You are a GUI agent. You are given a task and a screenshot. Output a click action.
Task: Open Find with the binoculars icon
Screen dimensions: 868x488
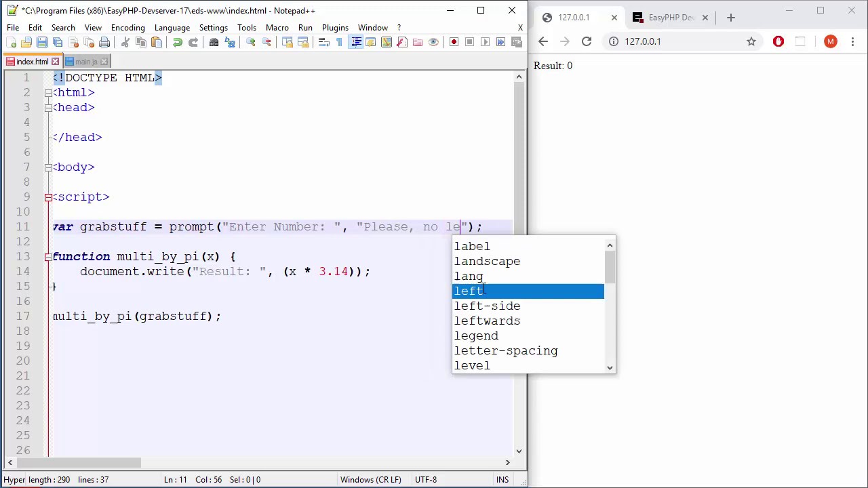tap(214, 42)
